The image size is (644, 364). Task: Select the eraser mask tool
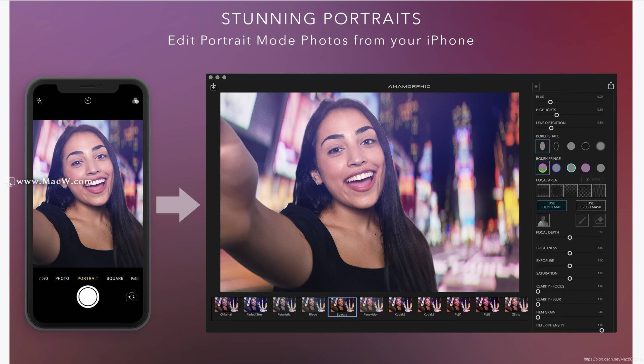click(x=599, y=220)
